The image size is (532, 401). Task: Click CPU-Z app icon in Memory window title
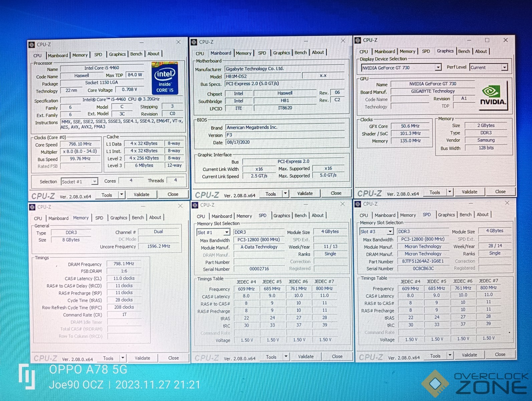pos(32,207)
